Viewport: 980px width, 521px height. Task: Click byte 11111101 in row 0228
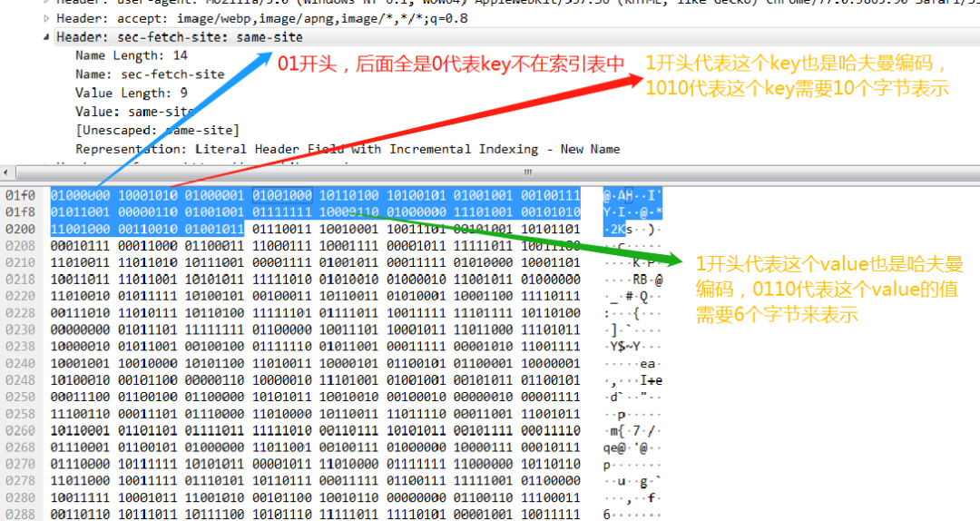pyautogui.click(x=282, y=313)
